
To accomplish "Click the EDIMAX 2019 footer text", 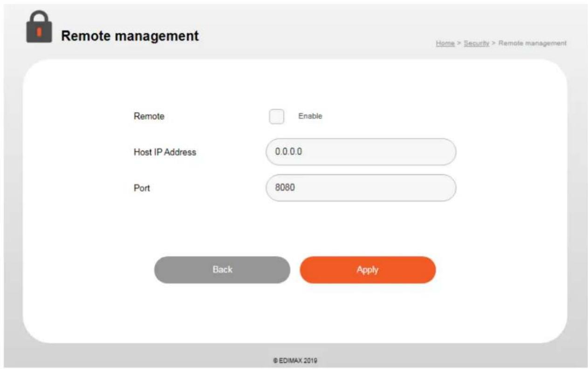I will (x=296, y=360).
